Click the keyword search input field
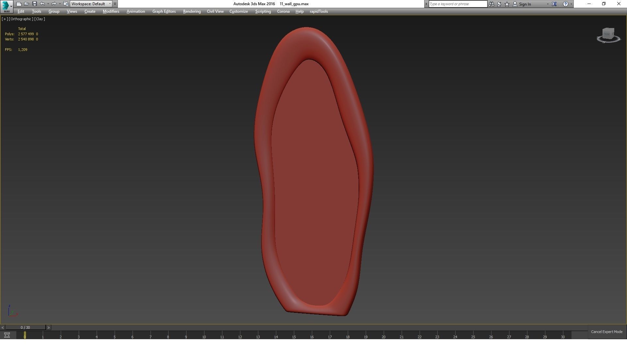 pyautogui.click(x=457, y=4)
